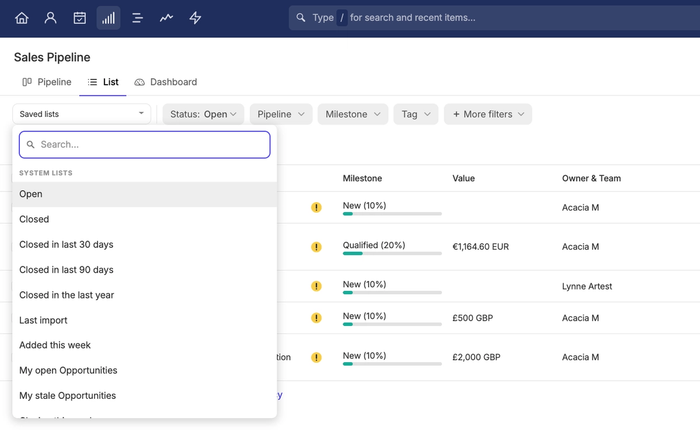Click the Milestone column header

(x=362, y=178)
